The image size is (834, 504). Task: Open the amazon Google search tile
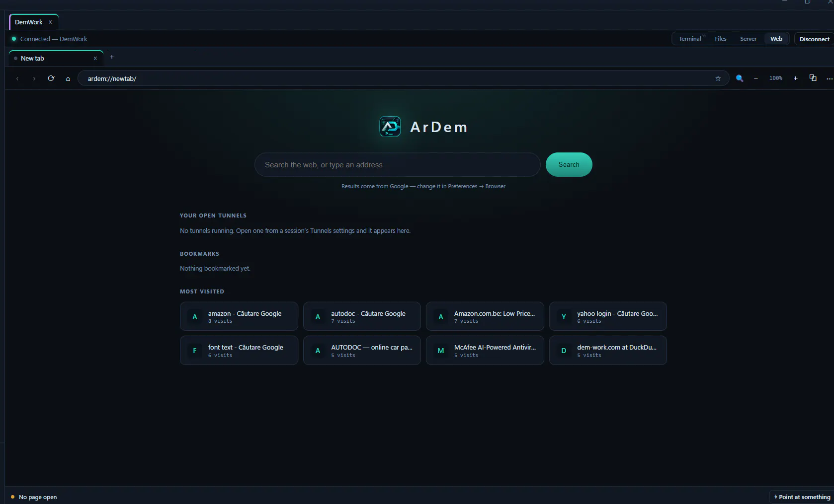[x=239, y=316]
